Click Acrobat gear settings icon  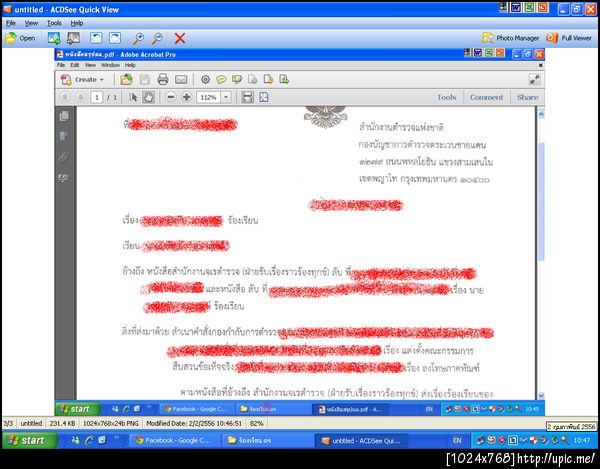(x=205, y=80)
